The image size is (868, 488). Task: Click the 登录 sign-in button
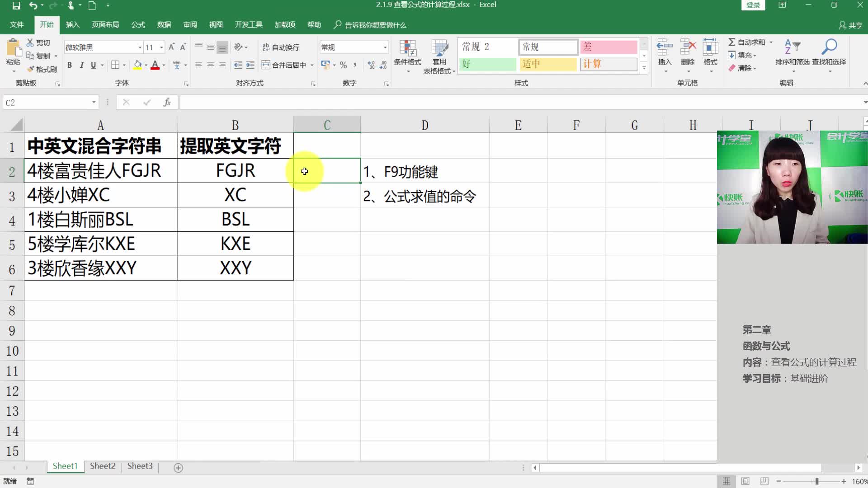point(753,5)
